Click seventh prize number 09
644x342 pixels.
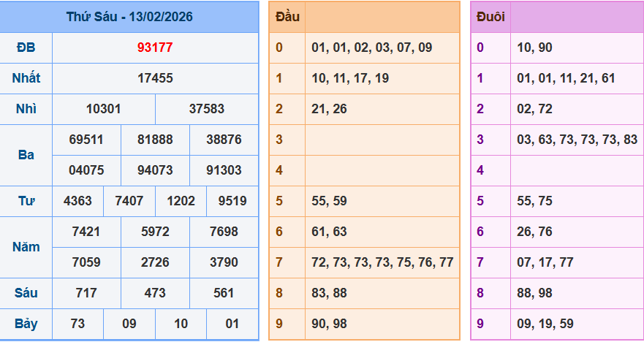129,324
